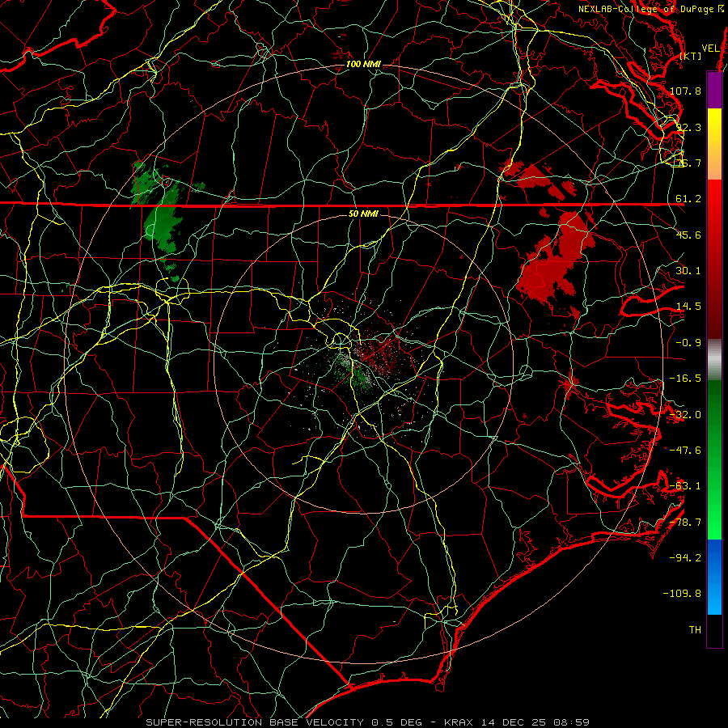Click the VEL legend title
The width and height of the screenshot is (728, 728).
tap(711, 49)
